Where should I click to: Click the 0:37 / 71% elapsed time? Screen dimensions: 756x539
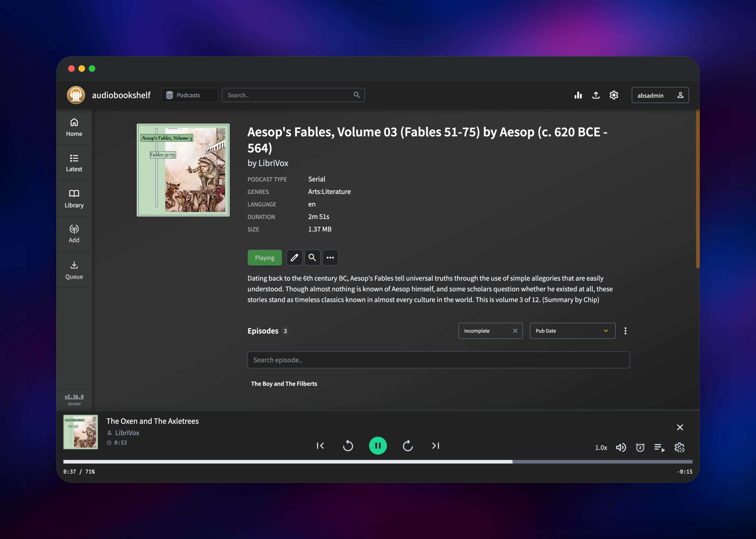coord(79,472)
